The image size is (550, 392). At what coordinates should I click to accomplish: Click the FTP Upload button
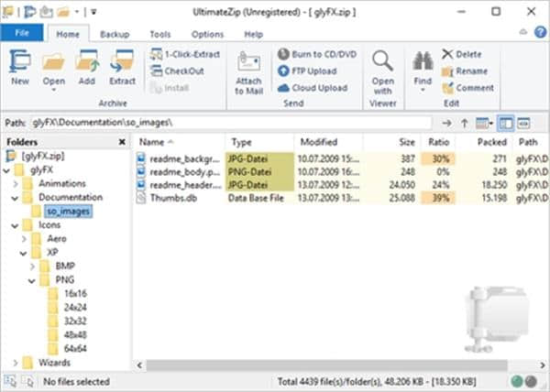pyautogui.click(x=308, y=71)
